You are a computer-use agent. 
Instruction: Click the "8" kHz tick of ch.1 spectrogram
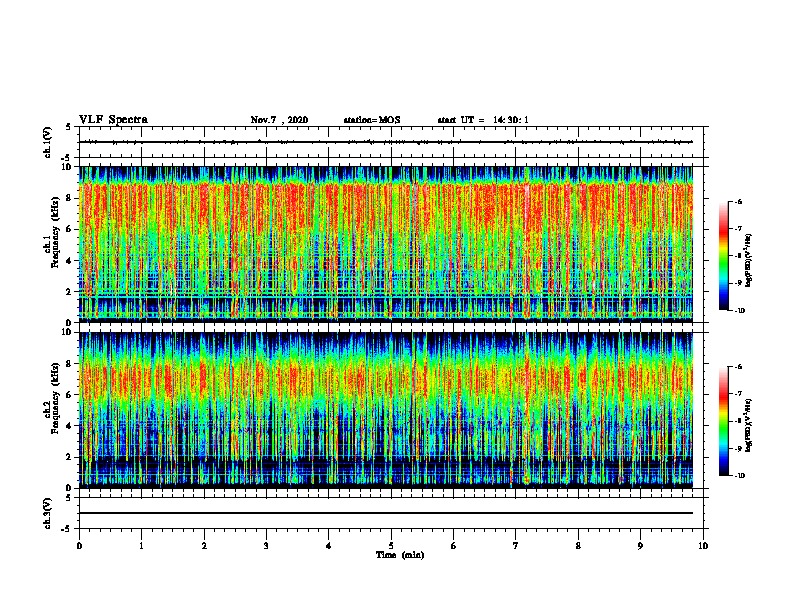pyautogui.click(x=70, y=198)
